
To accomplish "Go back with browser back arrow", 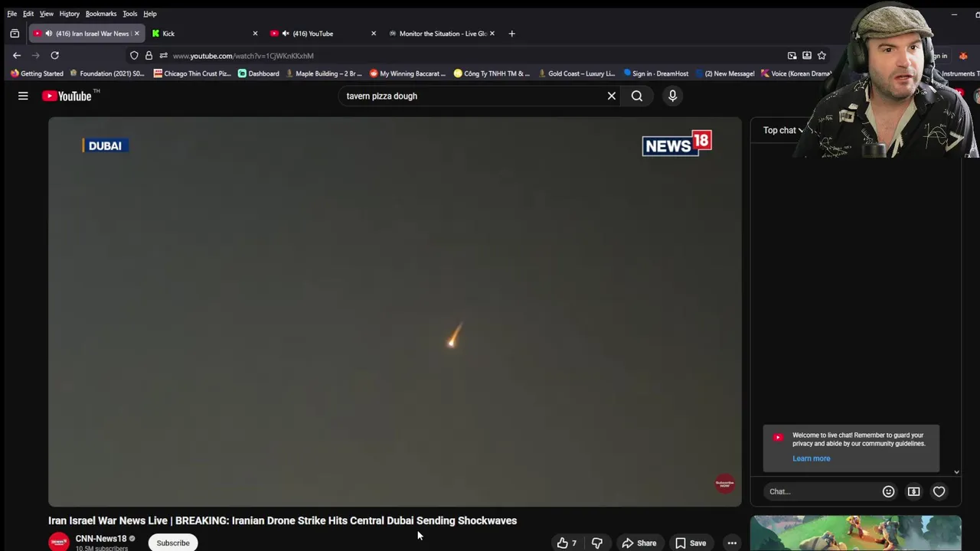I will [17, 55].
